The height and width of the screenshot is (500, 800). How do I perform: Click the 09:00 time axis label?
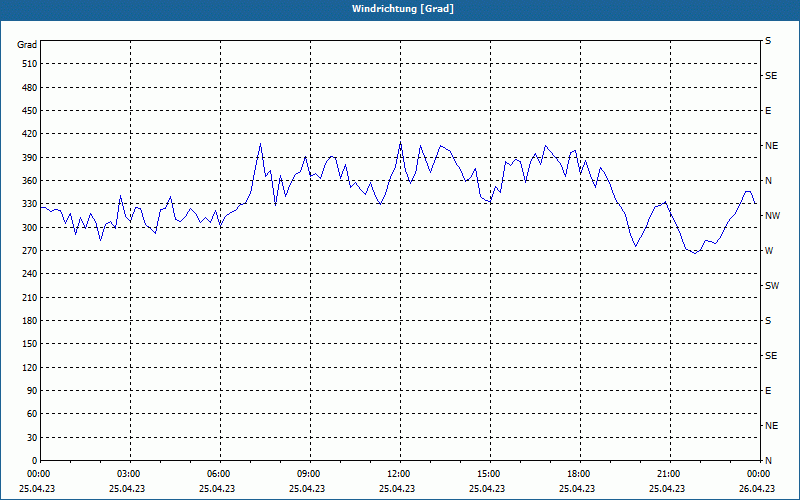click(x=309, y=474)
